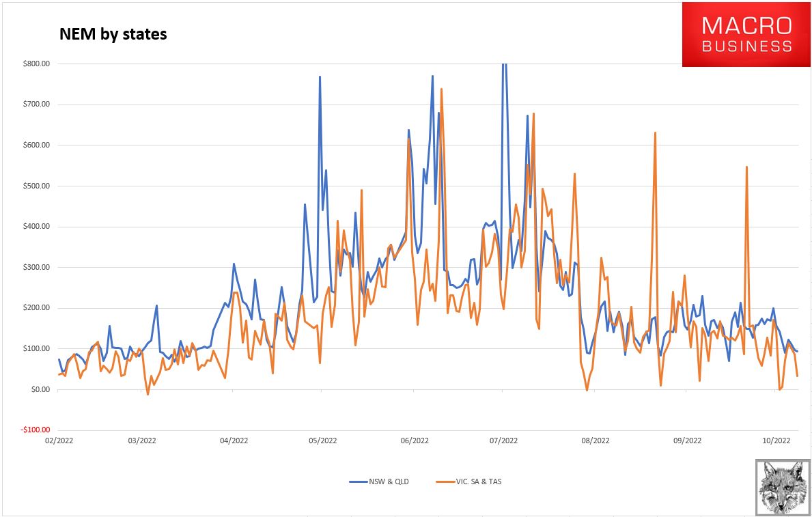Click the Macro Business red logo

(x=746, y=34)
